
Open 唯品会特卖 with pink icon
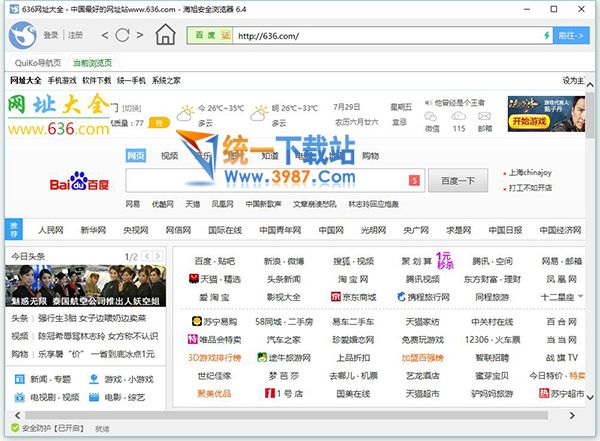[215, 339]
